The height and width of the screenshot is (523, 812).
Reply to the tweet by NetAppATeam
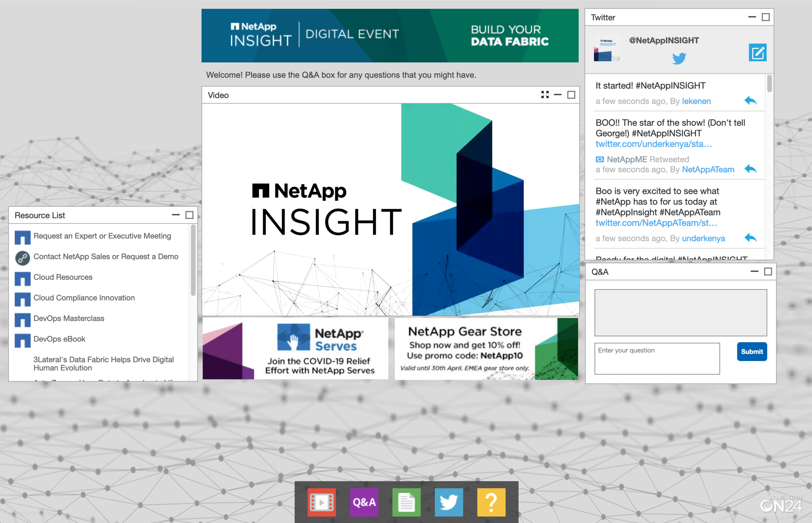[751, 169]
